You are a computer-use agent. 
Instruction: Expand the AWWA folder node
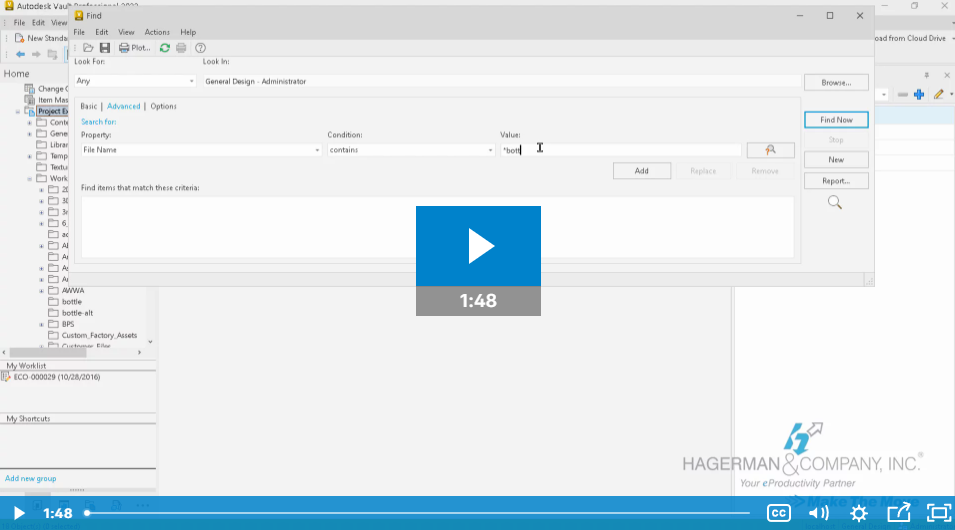pyautogui.click(x=41, y=291)
